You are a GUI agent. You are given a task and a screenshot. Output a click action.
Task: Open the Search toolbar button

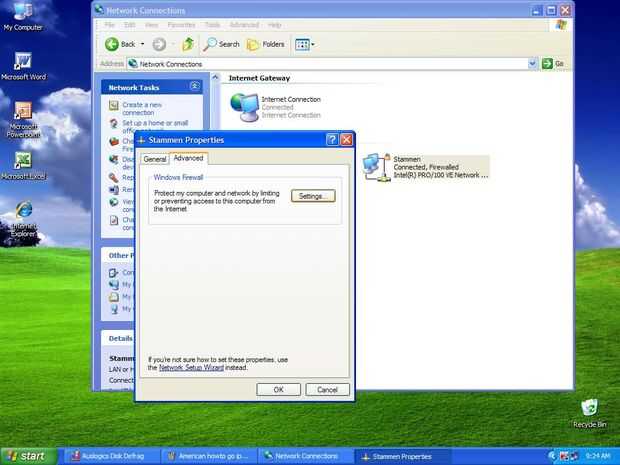point(221,44)
